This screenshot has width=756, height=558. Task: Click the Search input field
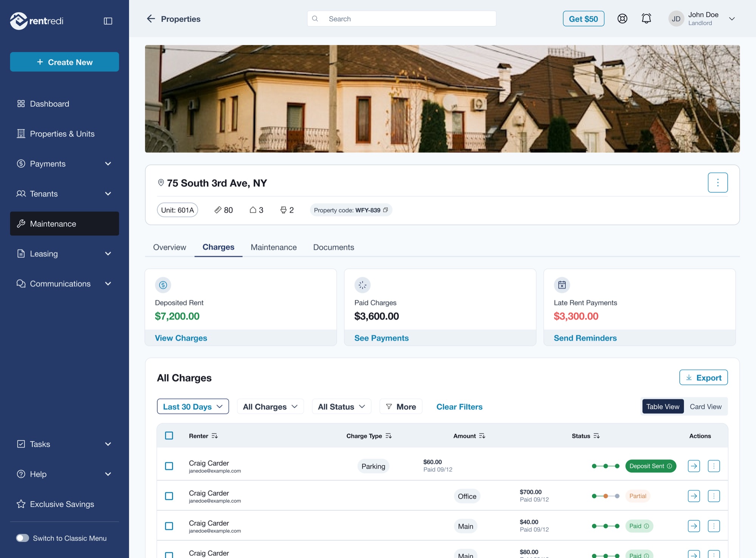(x=401, y=19)
